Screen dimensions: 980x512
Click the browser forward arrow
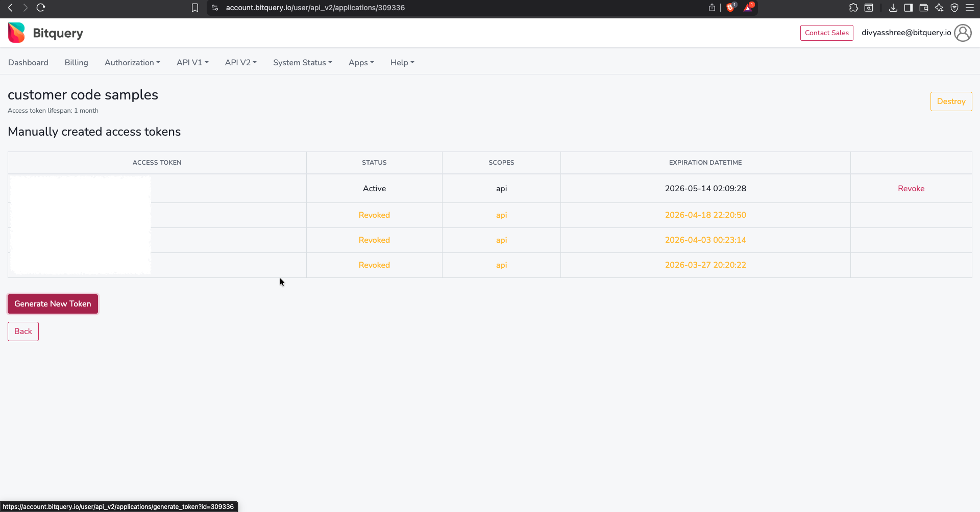pyautogui.click(x=25, y=8)
